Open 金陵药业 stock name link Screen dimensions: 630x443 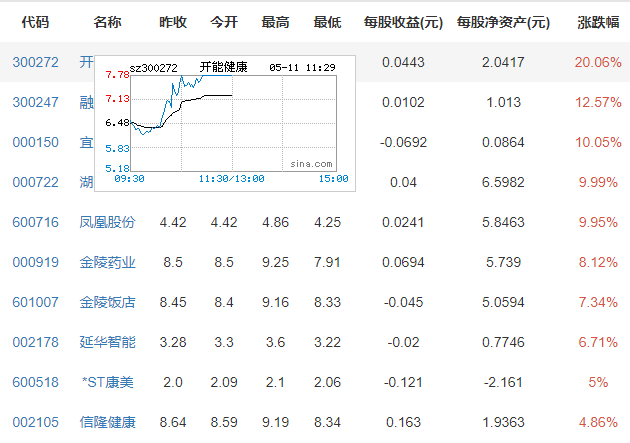click(107, 262)
